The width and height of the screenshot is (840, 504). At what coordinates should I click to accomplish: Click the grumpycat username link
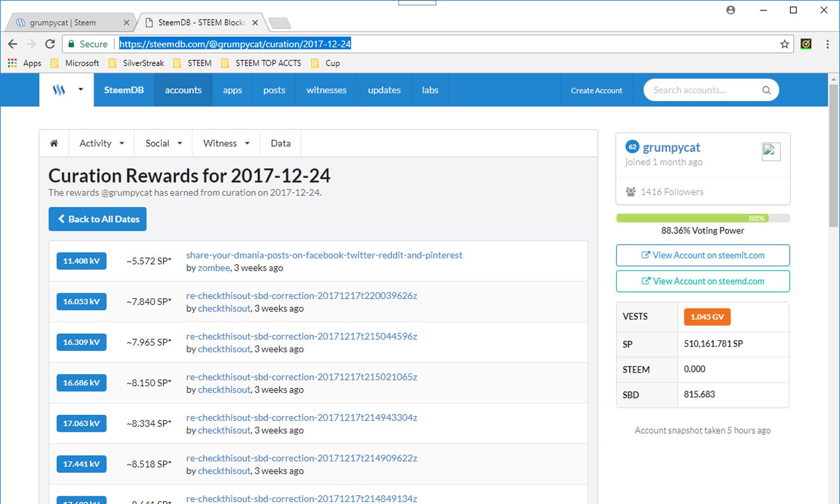point(671,148)
